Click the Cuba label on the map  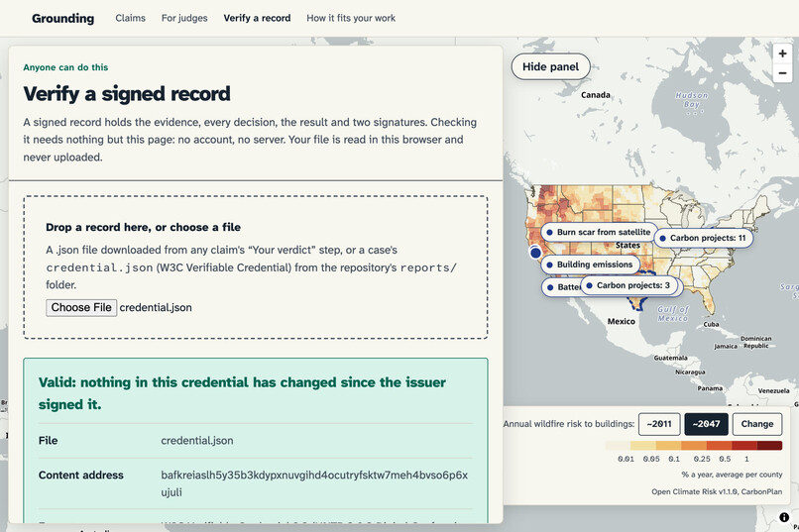[711, 324]
